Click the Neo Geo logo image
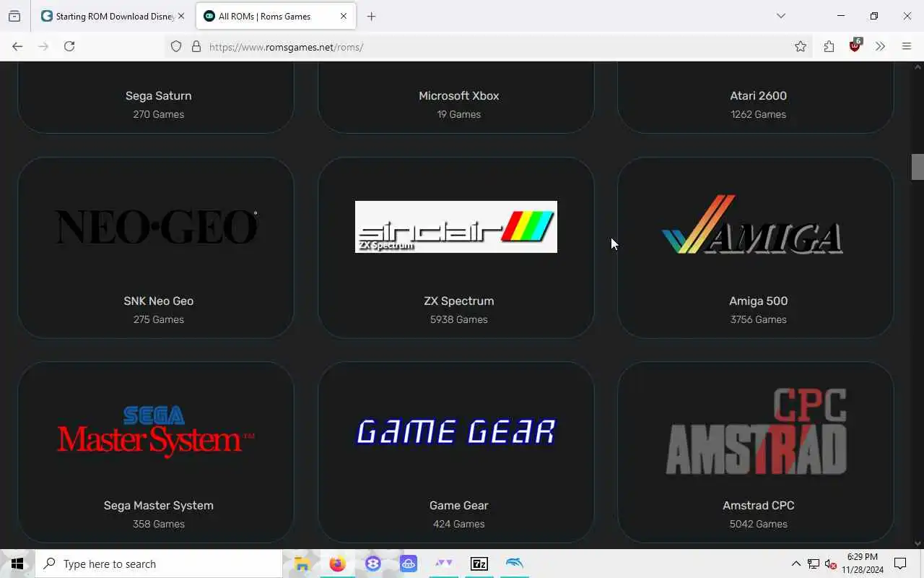The width and height of the screenshot is (924, 578). click(x=157, y=227)
